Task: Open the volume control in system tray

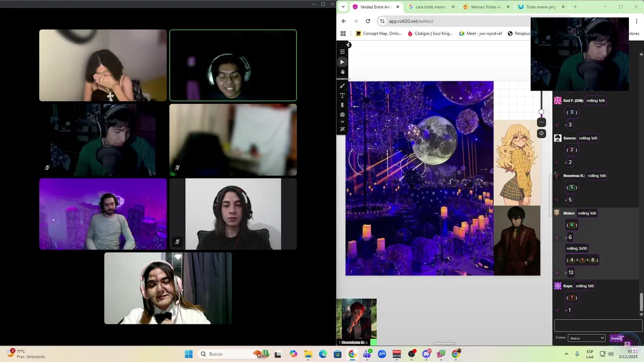Action: point(610,354)
